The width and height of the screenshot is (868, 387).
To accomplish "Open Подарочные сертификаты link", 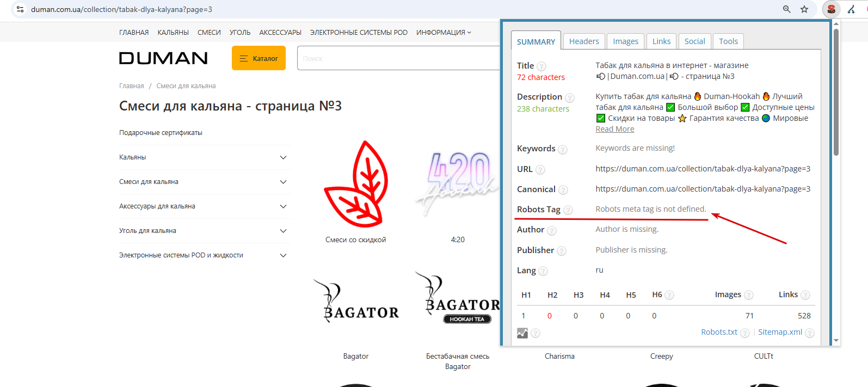I will point(161,133).
